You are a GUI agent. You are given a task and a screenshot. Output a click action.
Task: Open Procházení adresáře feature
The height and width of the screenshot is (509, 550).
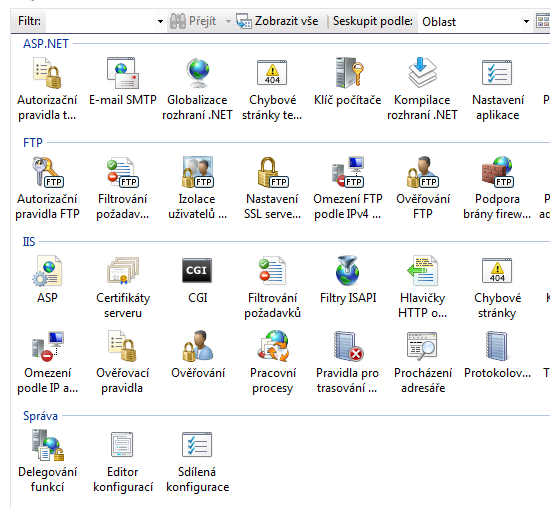422,362
